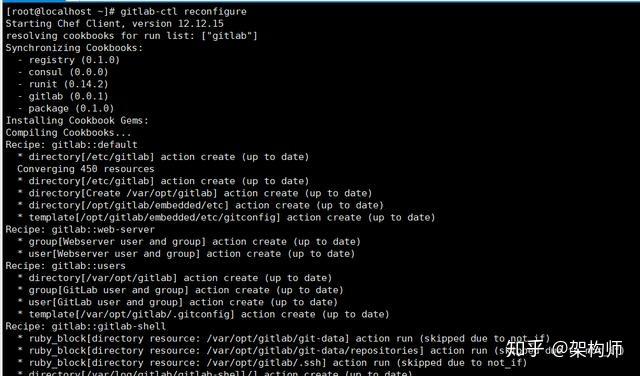Click the Recipe: gitlab::web-server line

[80, 229]
